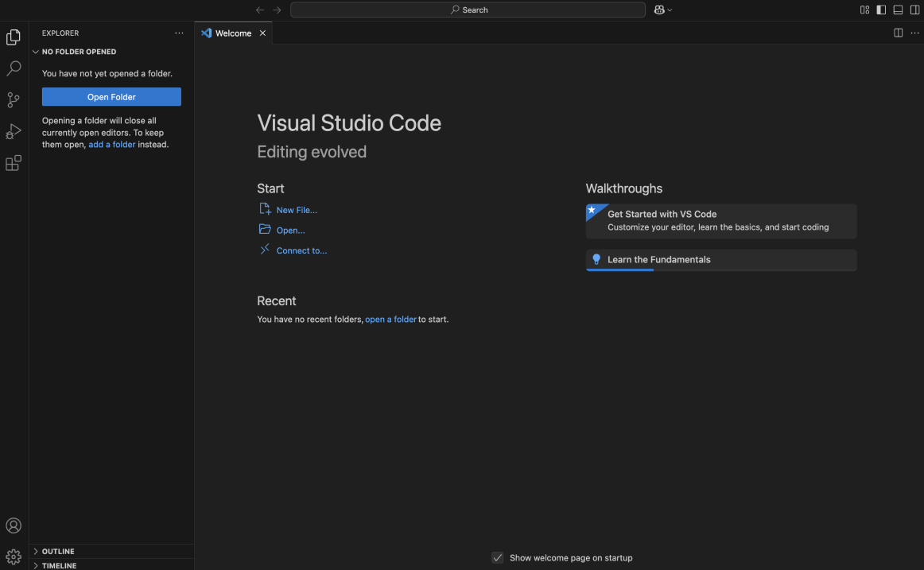
Task: Open the Explorer view in activity bar
Action: (x=14, y=37)
